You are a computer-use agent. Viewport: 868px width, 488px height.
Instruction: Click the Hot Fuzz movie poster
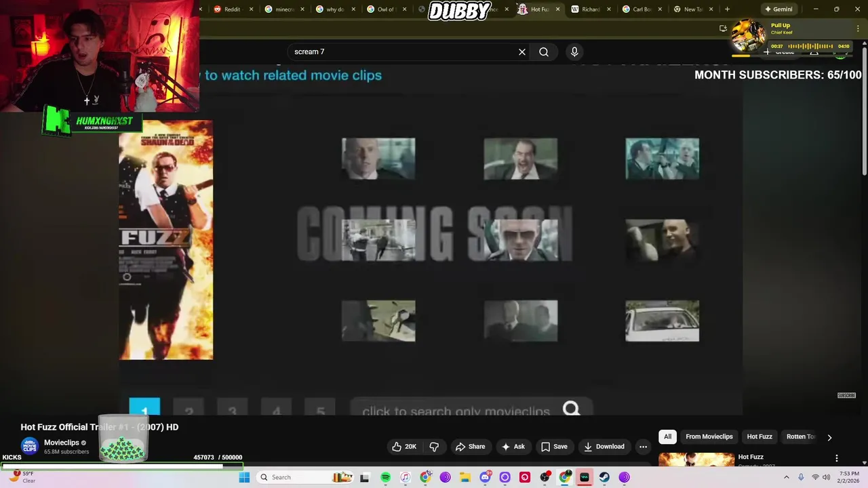(x=165, y=240)
